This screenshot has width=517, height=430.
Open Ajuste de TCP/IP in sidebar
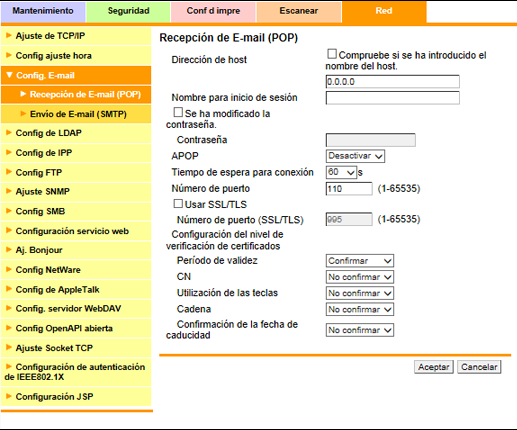(x=76, y=36)
